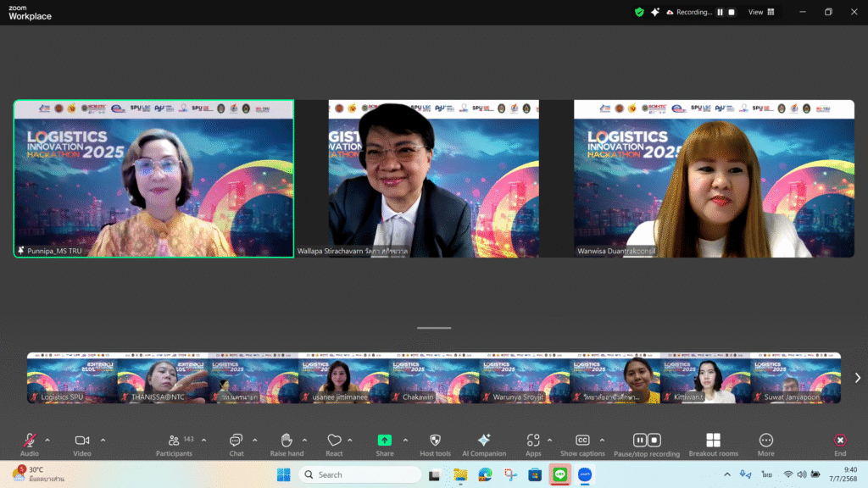
Task: Launch AI Companion from the toolbar
Action: point(484,445)
